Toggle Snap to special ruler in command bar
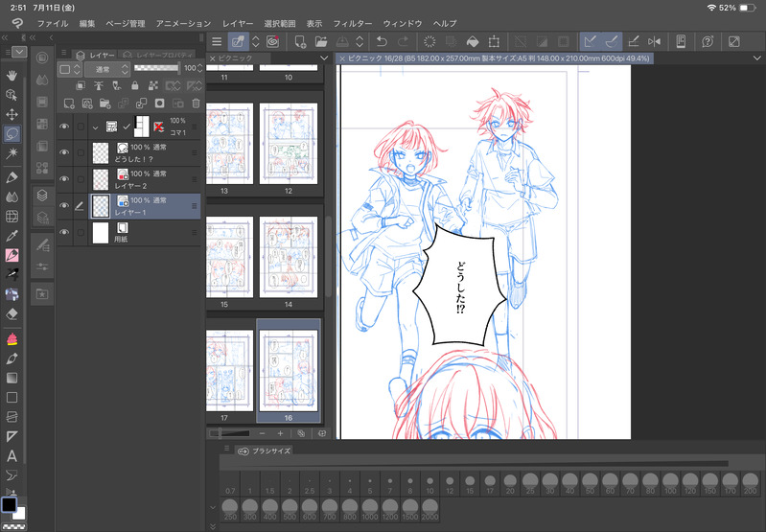The height and width of the screenshot is (532, 766). coord(612,41)
